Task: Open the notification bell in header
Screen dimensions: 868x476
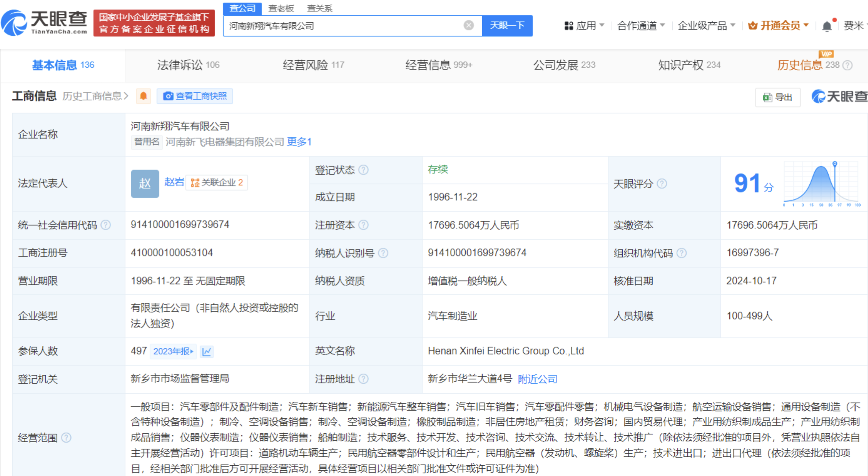Action: tap(826, 26)
